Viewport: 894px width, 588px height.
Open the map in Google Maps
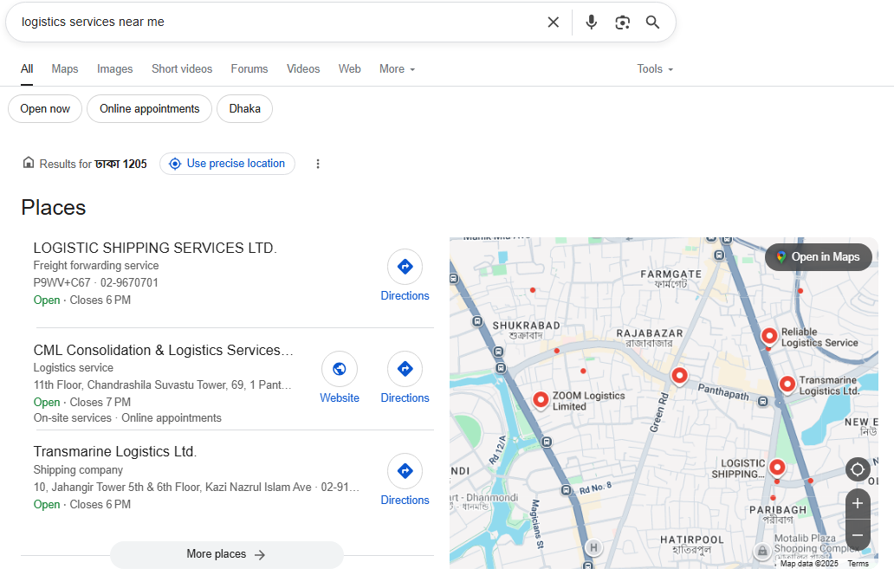[818, 257]
